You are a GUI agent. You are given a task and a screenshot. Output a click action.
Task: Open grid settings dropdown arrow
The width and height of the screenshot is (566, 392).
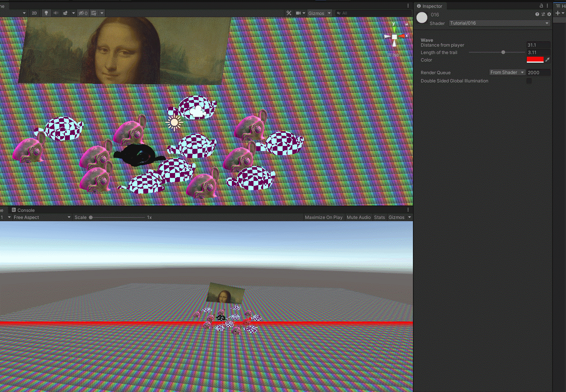click(102, 13)
